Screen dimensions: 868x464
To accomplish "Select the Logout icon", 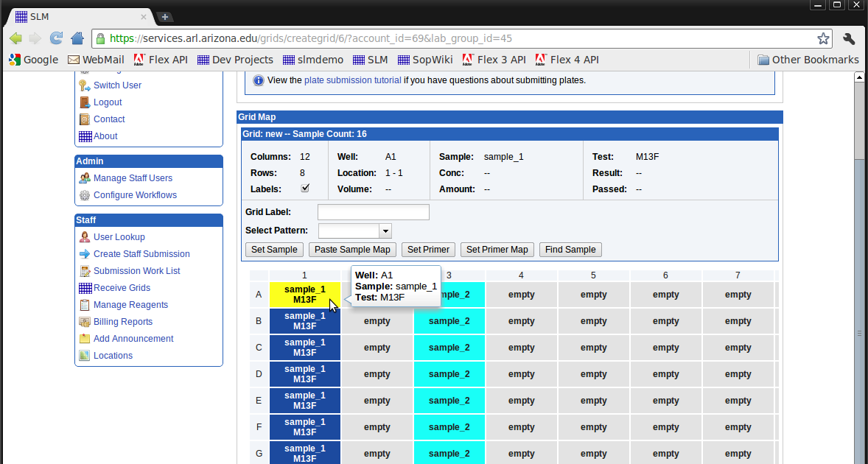I will click(84, 102).
